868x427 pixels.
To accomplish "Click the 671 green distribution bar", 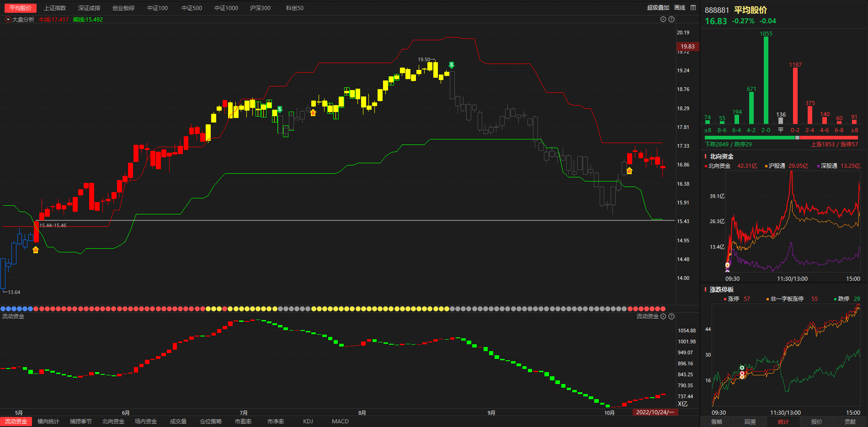I will click(x=751, y=108).
